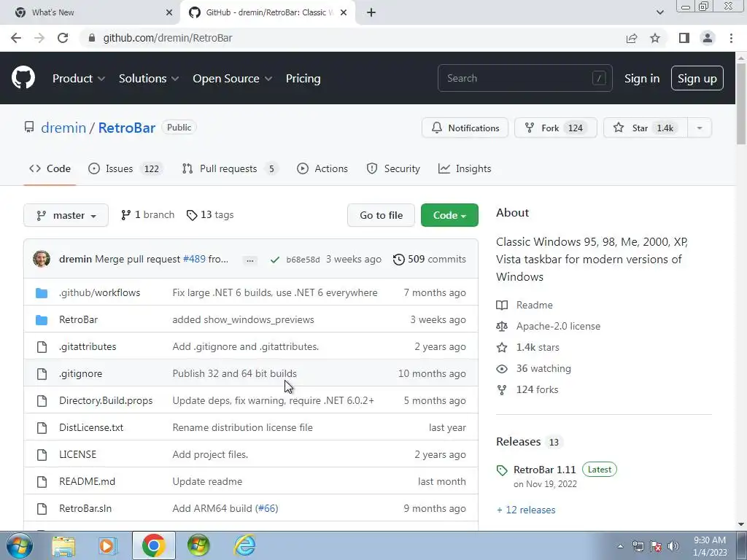Viewport: 747px width, 560px height.
Task: Open the RetroBar folder row
Action: [251, 319]
